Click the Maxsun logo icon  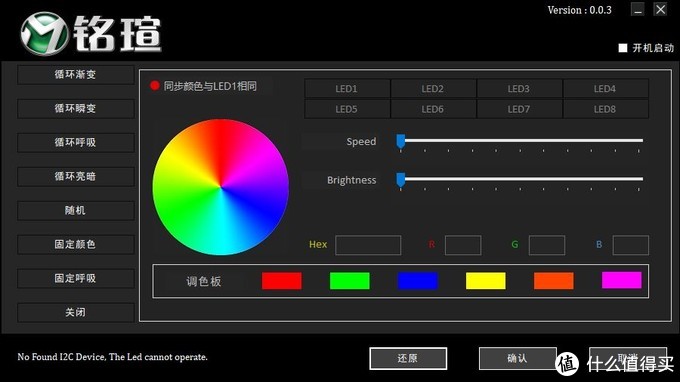[45, 33]
